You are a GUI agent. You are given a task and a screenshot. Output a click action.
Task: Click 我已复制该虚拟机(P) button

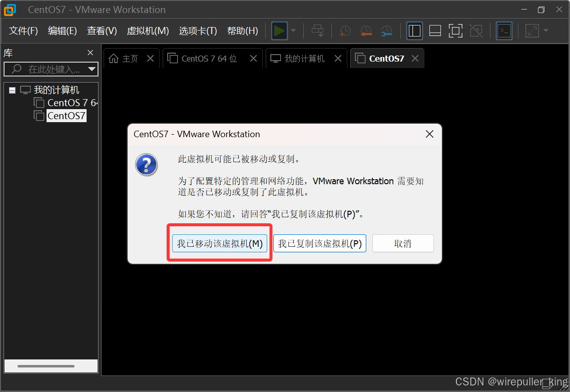[x=320, y=244]
